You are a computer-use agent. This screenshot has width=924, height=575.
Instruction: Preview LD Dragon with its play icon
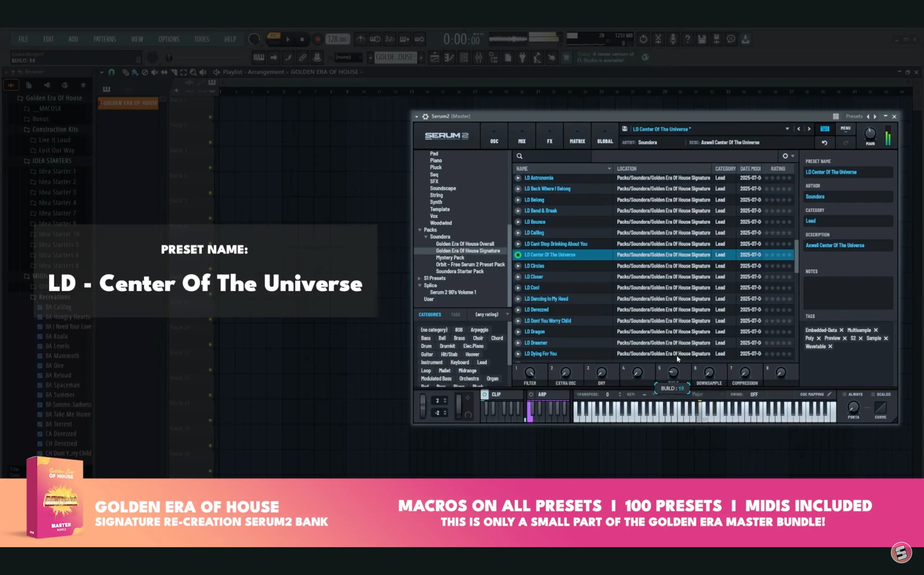[518, 332]
